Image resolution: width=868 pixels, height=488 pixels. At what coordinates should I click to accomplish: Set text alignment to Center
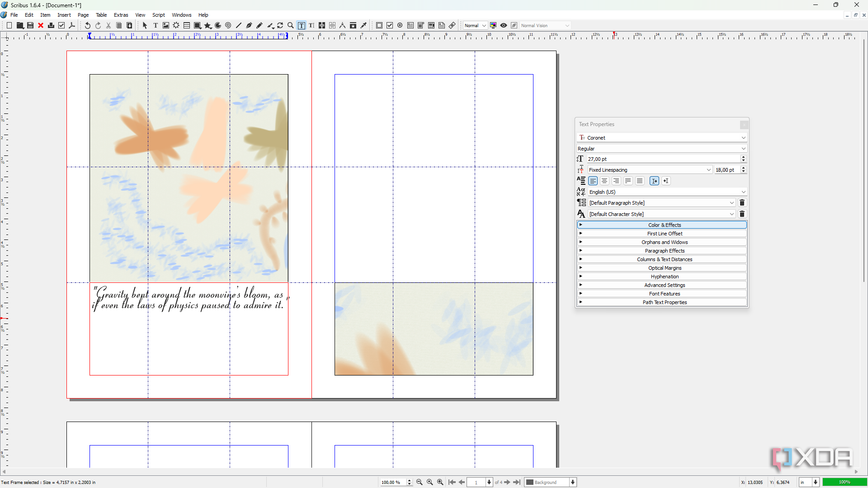pos(605,181)
